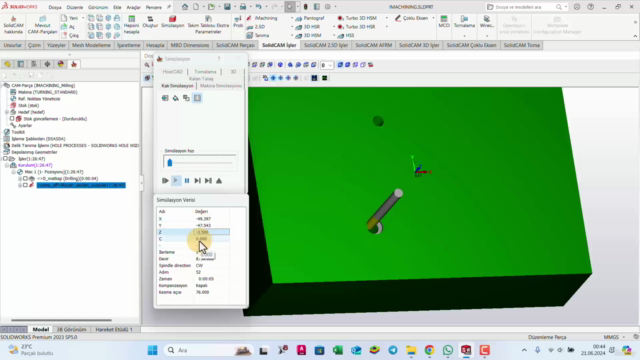This screenshot has width=640, height=360.
Task: Click the first Katı Simülasyon option icon
Action: click(165, 98)
